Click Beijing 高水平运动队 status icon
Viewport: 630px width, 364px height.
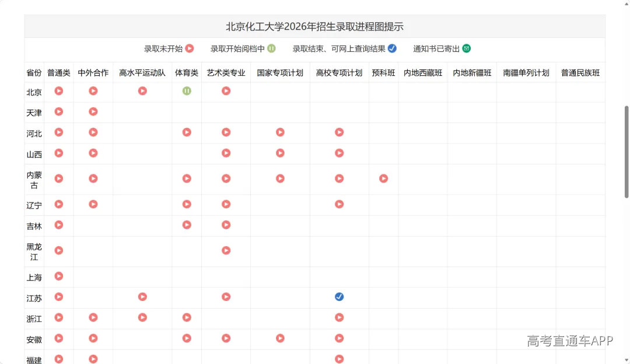click(142, 91)
